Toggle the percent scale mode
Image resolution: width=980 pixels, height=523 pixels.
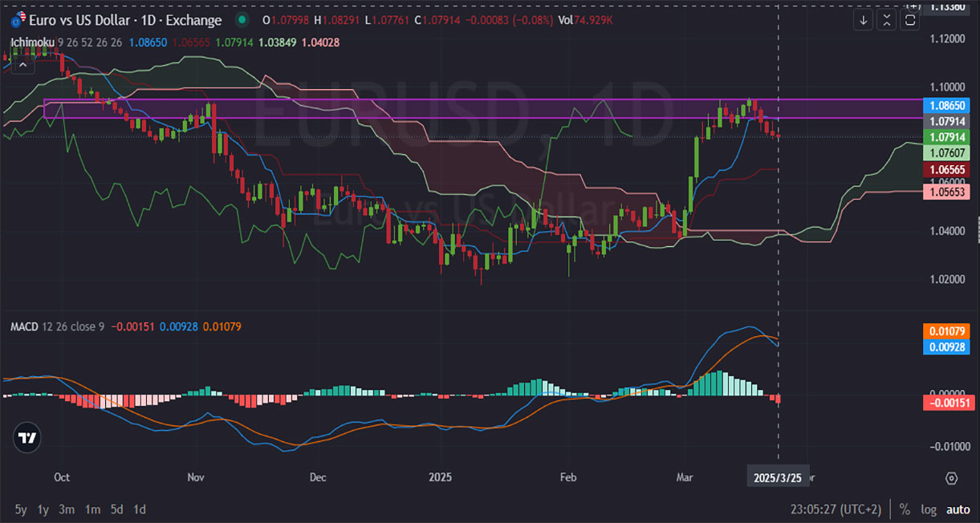click(x=905, y=509)
